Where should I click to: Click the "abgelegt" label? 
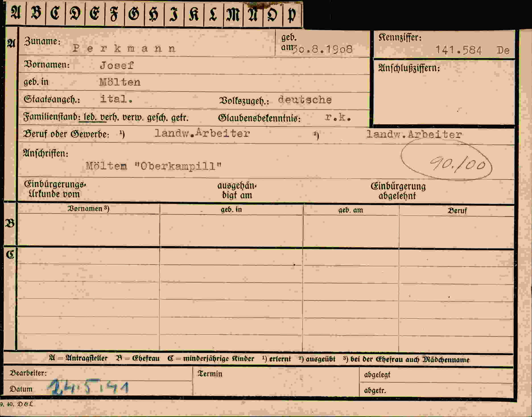click(377, 375)
